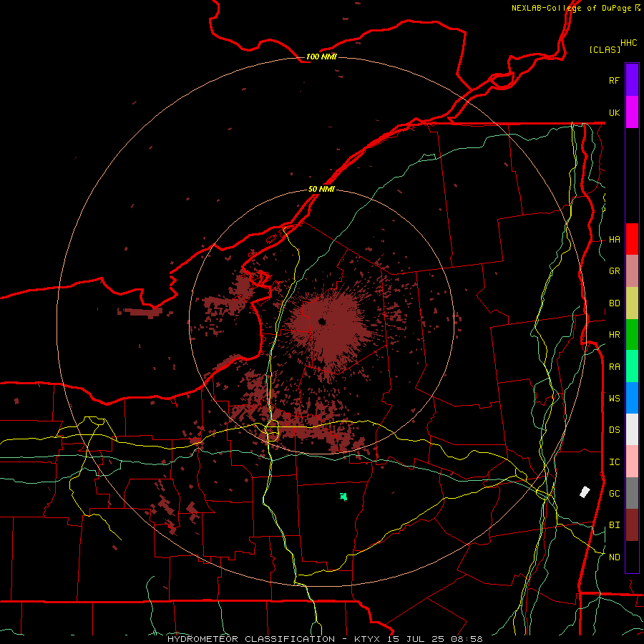Image resolution: width=644 pixels, height=644 pixels.
Task: Click the BD yellow legend swatch
Action: point(632,303)
